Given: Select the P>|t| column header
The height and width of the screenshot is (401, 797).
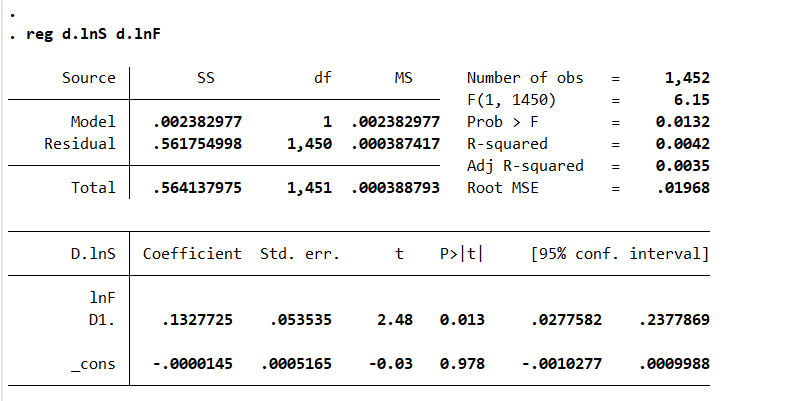Looking at the screenshot, I should tap(461, 254).
